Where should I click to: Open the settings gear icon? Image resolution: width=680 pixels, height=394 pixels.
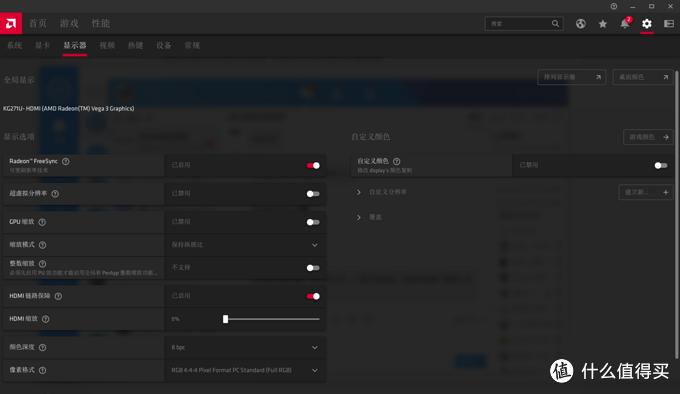coord(647,24)
